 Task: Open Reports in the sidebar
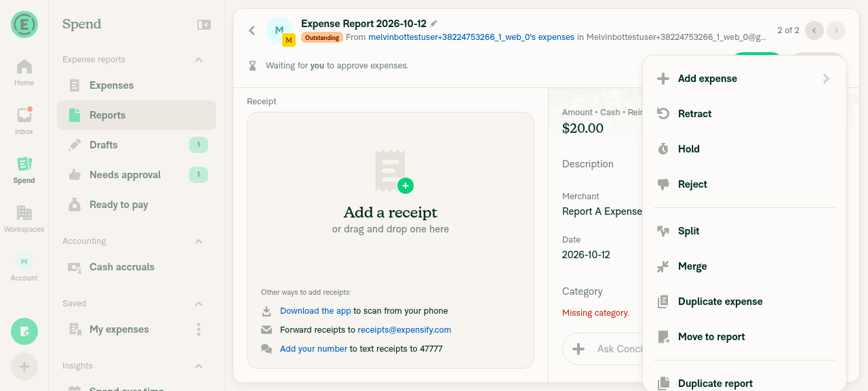point(136,115)
